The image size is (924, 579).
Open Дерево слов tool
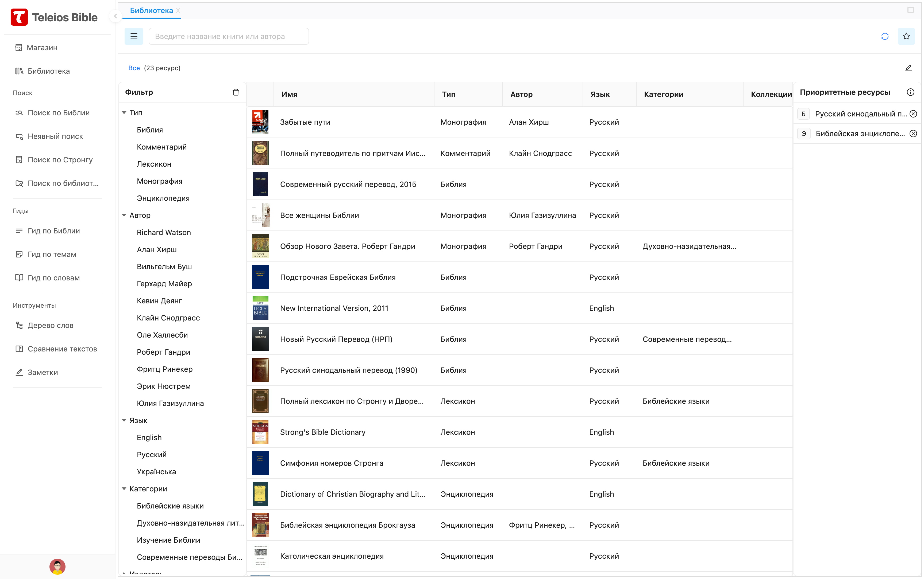[x=50, y=325]
